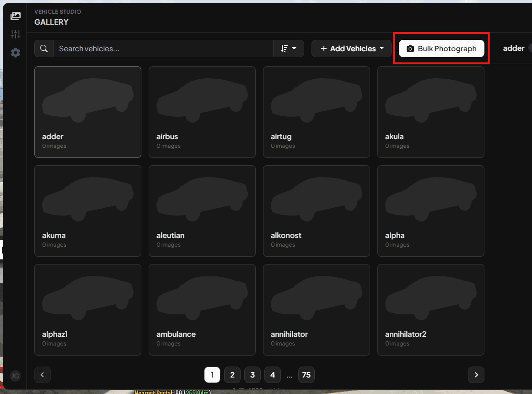The height and width of the screenshot is (394, 532).
Task: Open the sliders adjustment sidebar icon
Action: (16, 34)
